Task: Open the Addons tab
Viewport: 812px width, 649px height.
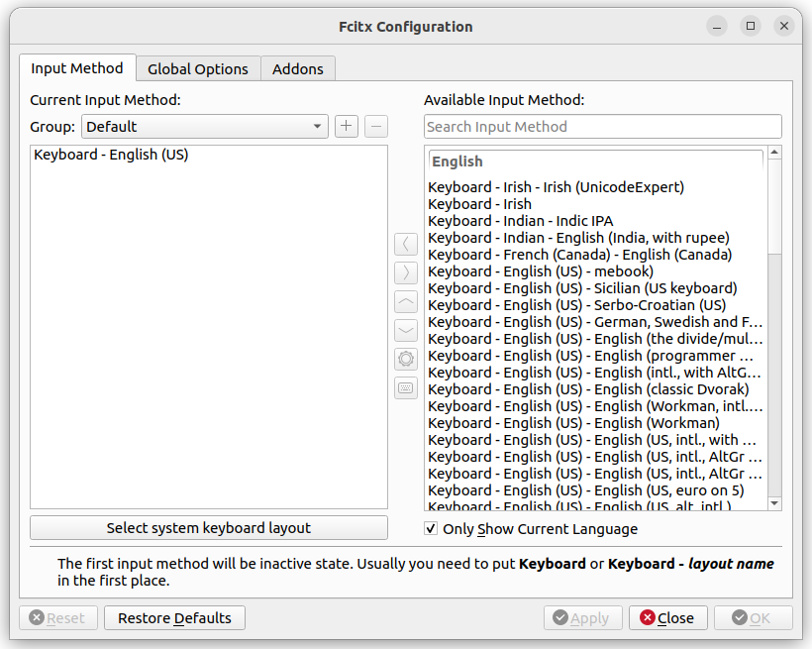Action: point(298,69)
